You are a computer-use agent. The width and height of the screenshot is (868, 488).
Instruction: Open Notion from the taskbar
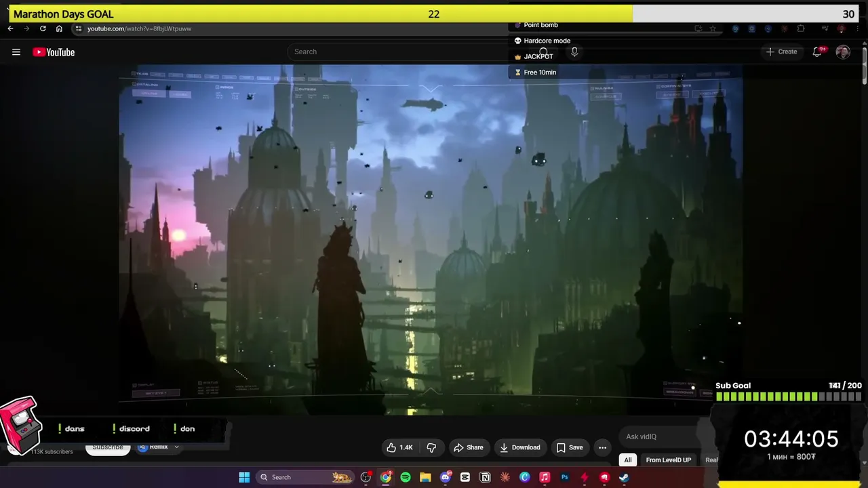click(485, 477)
